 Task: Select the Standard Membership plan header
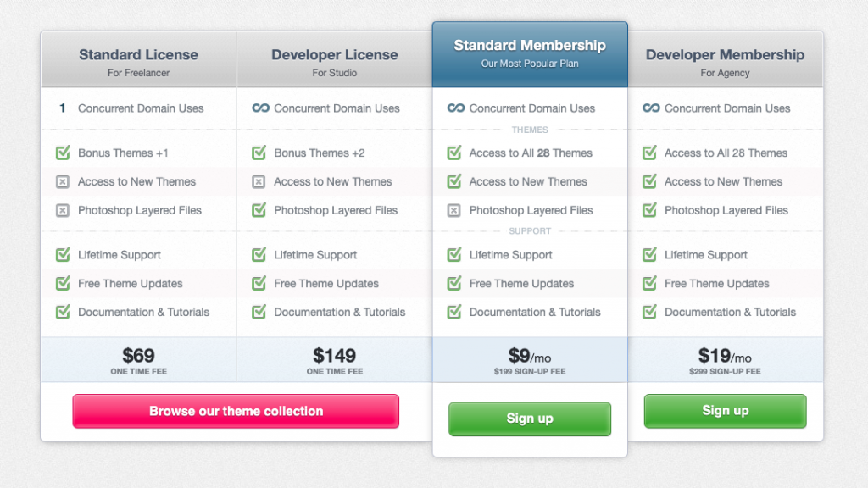tap(530, 53)
